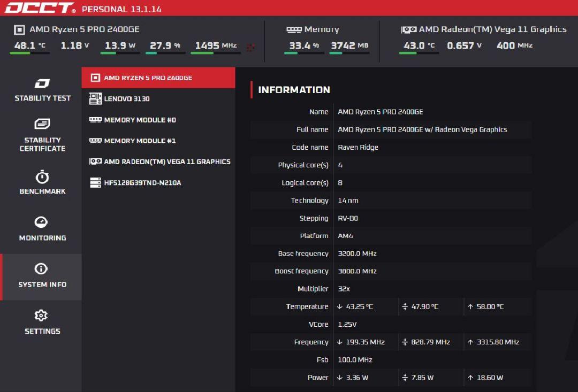This screenshot has height=392, width=578.
Task: Click the header title AMD Radeon(TM) Vega 11 Graphics
Action: click(492, 29)
